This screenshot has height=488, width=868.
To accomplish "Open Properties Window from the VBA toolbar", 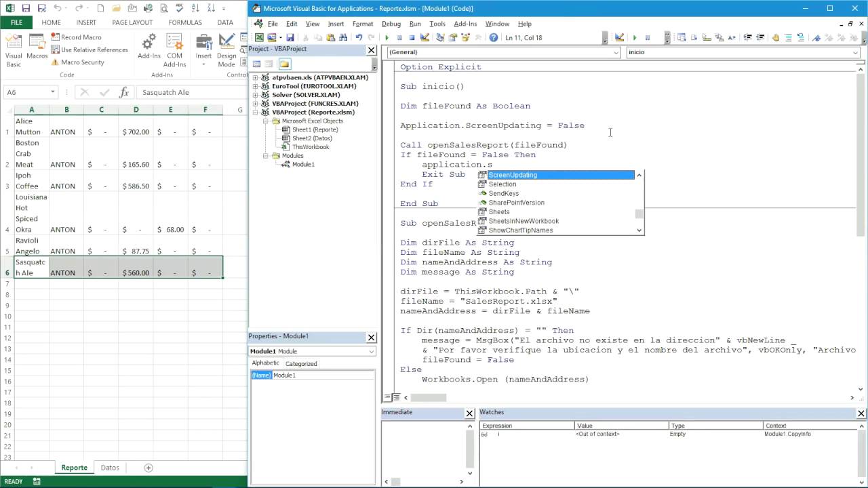I will pos(452,37).
